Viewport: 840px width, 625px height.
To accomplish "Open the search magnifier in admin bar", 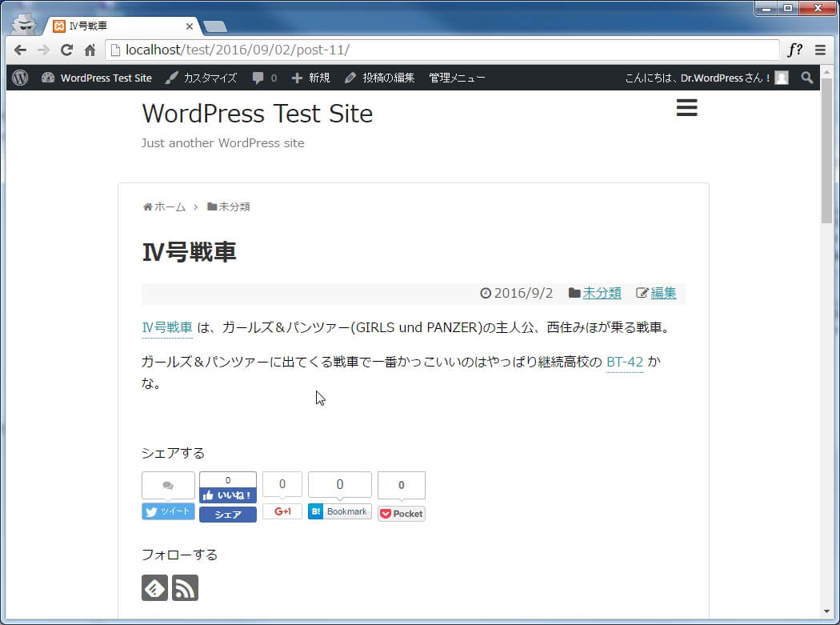I will [x=806, y=78].
